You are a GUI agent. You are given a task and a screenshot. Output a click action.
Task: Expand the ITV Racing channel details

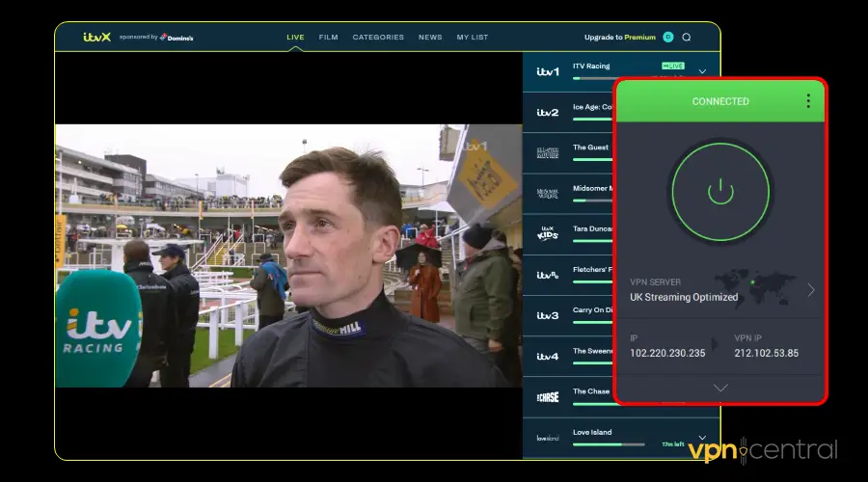(x=702, y=71)
